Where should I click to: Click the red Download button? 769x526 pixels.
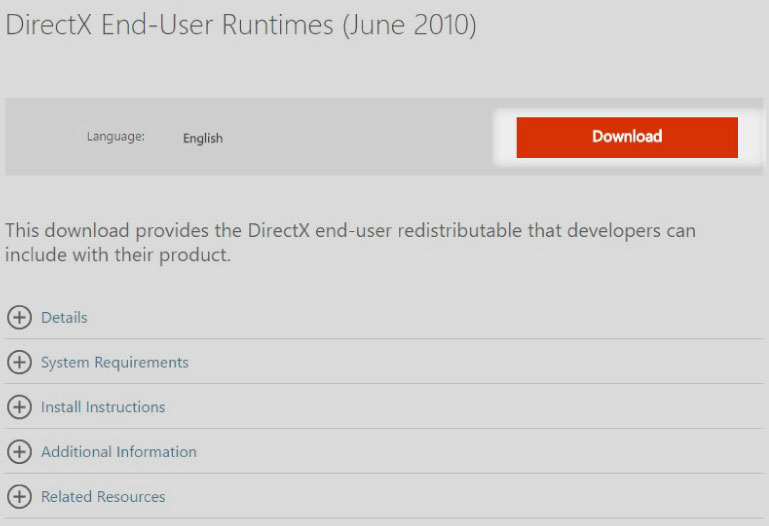pos(627,137)
